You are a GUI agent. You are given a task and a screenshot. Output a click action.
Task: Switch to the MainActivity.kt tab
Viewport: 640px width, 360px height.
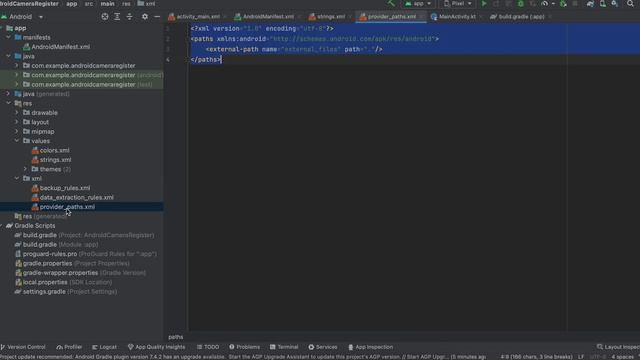457,17
